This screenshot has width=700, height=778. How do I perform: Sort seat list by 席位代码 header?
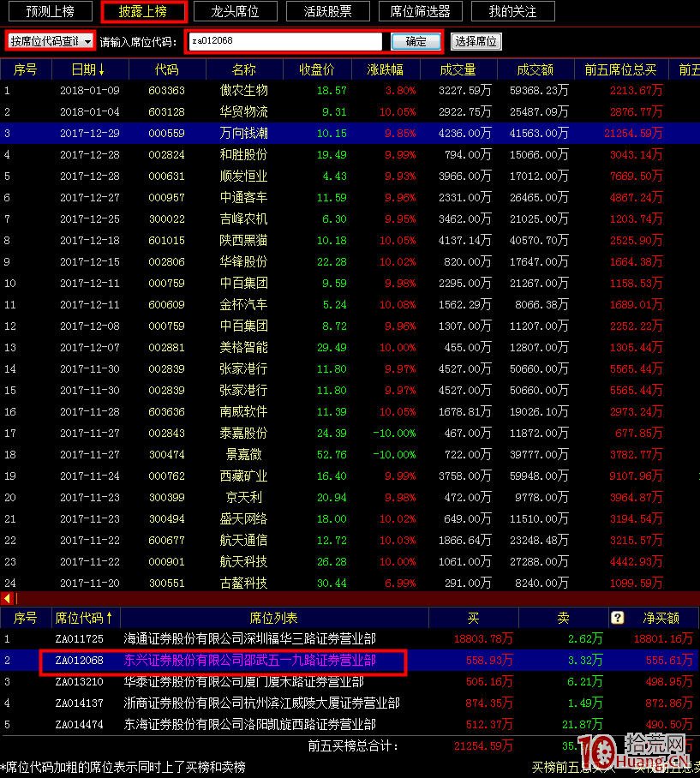pos(86,618)
